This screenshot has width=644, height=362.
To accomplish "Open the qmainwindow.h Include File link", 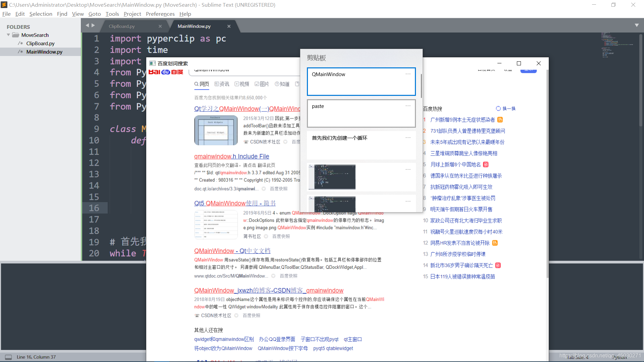I will point(231,156).
